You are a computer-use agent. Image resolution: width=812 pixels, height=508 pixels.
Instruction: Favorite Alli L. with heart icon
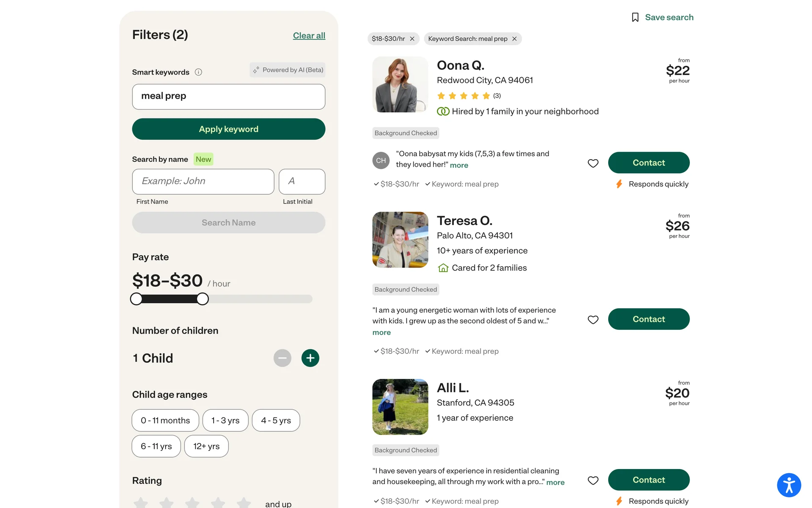click(x=593, y=480)
